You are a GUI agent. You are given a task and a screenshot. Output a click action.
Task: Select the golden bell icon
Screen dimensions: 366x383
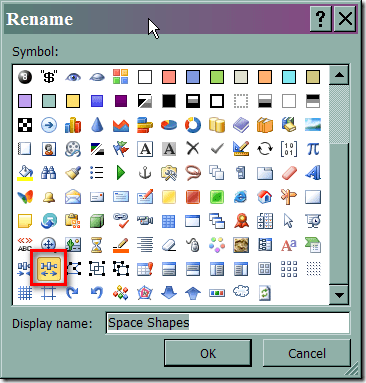[49, 197]
